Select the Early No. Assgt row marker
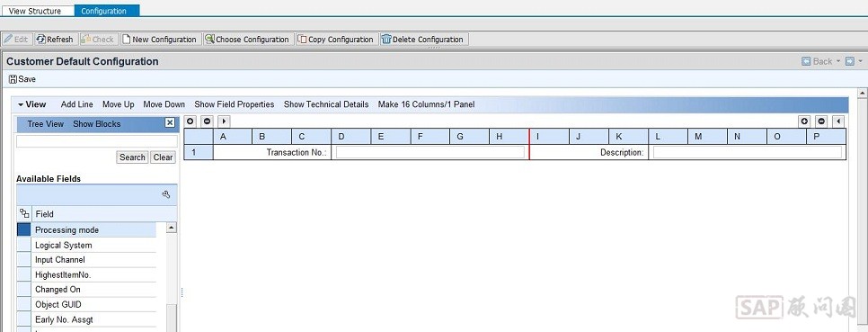 pos(23,319)
